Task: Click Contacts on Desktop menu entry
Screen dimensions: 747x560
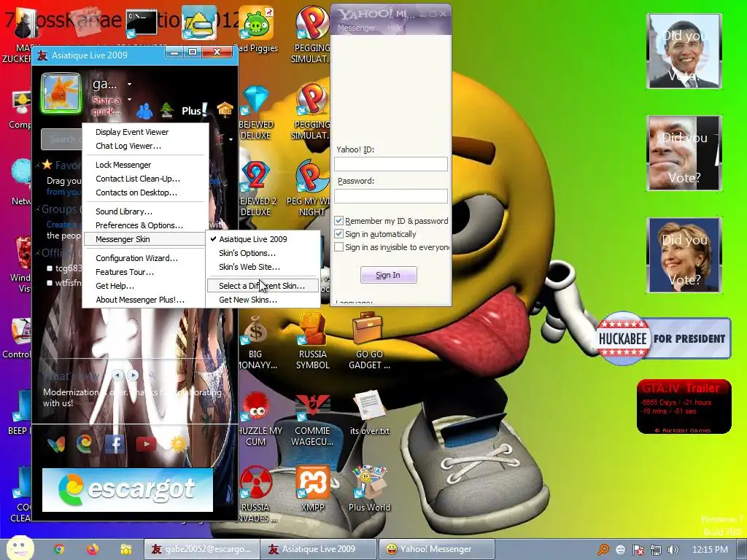Action: (x=145, y=192)
